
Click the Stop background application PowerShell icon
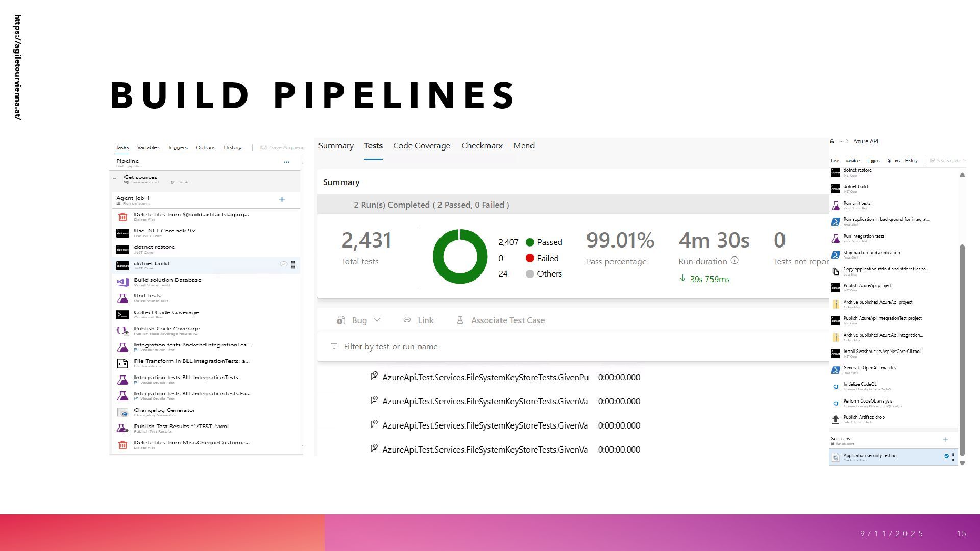(836, 255)
